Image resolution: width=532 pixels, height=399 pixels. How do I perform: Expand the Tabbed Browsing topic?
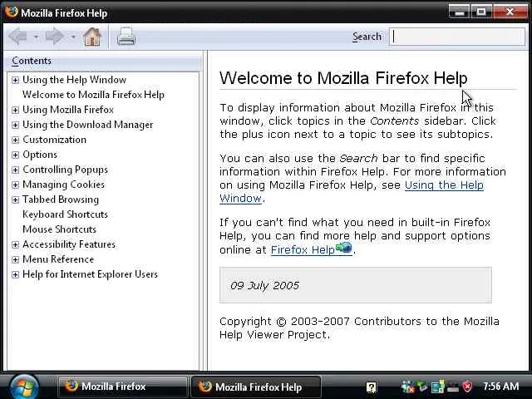15,199
